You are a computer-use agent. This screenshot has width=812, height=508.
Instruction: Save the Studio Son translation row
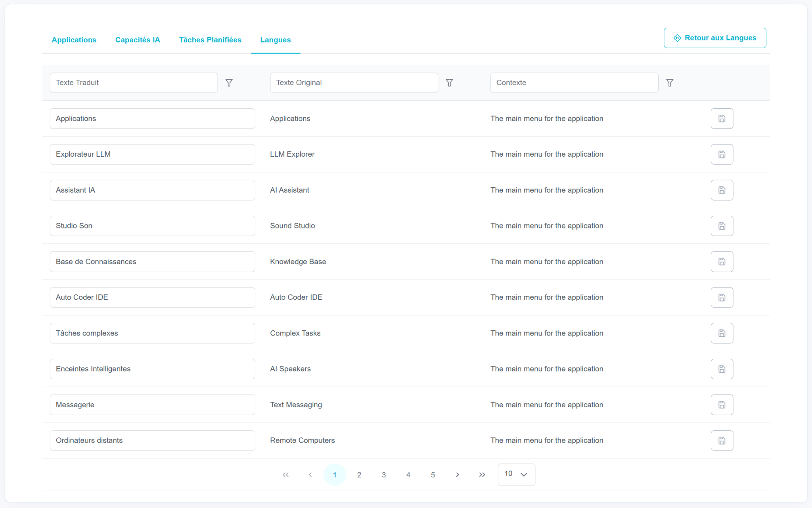tap(722, 226)
